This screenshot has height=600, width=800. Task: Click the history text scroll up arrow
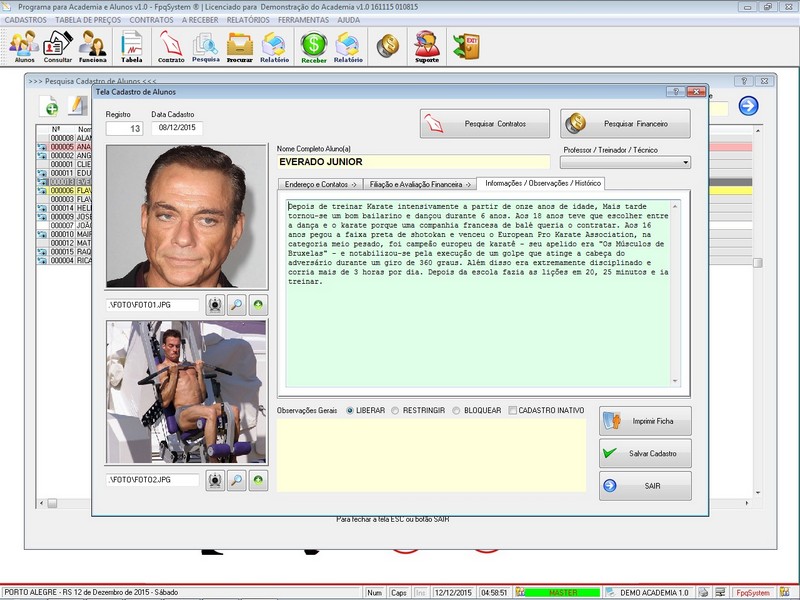click(x=676, y=206)
